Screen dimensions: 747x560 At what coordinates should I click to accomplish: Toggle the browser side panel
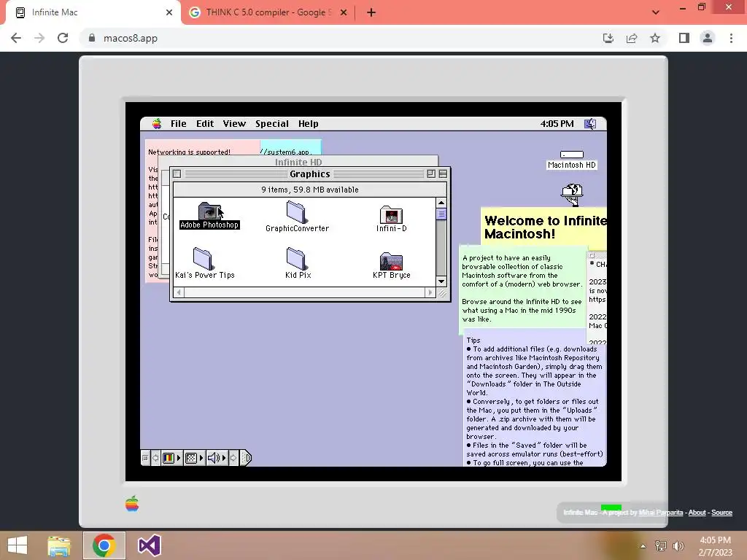(x=684, y=38)
